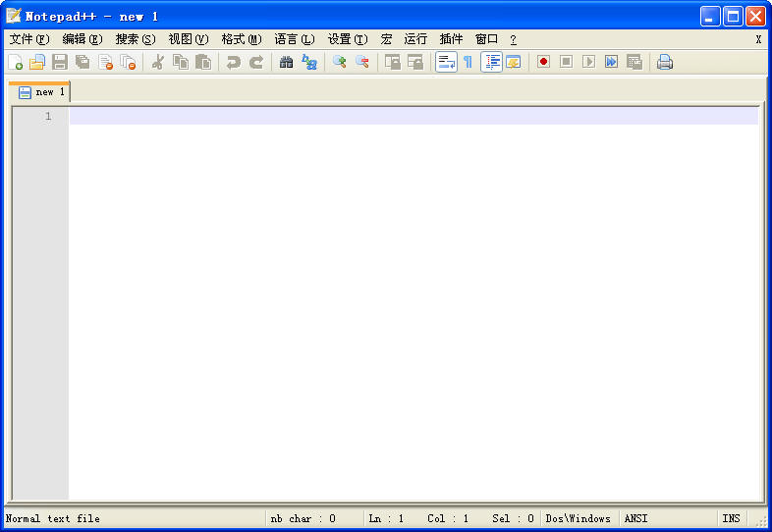Toggle Show All Characters pilcrow icon
This screenshot has height=532, width=772.
click(x=469, y=62)
